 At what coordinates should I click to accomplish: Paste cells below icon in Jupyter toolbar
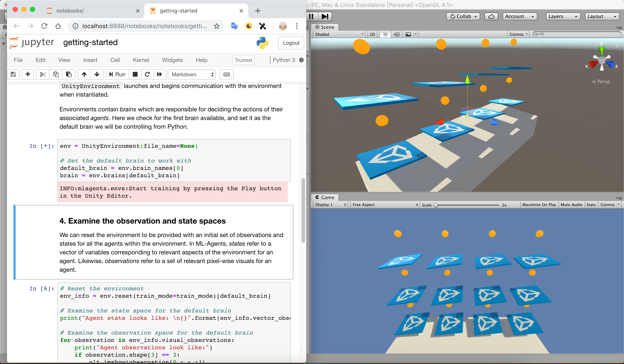(x=69, y=74)
